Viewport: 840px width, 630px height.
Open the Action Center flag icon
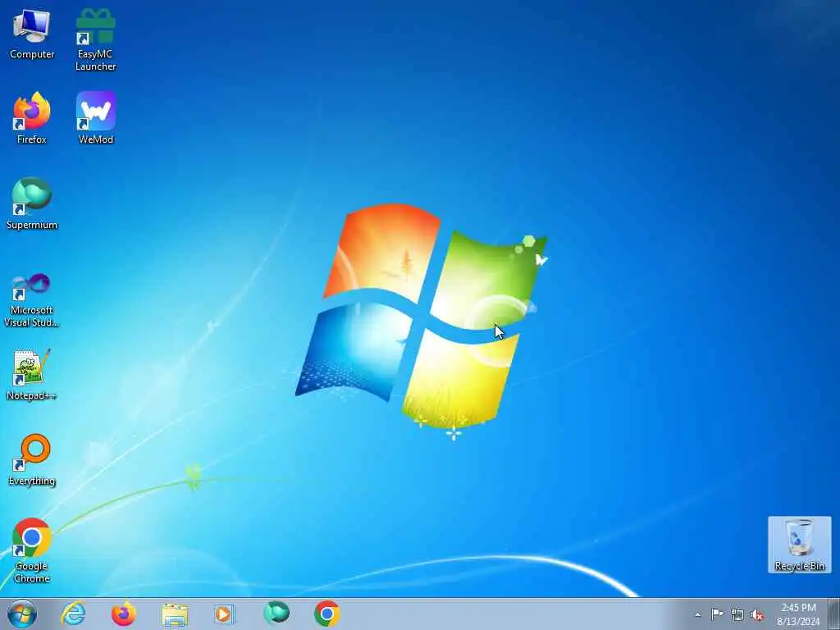coord(717,614)
